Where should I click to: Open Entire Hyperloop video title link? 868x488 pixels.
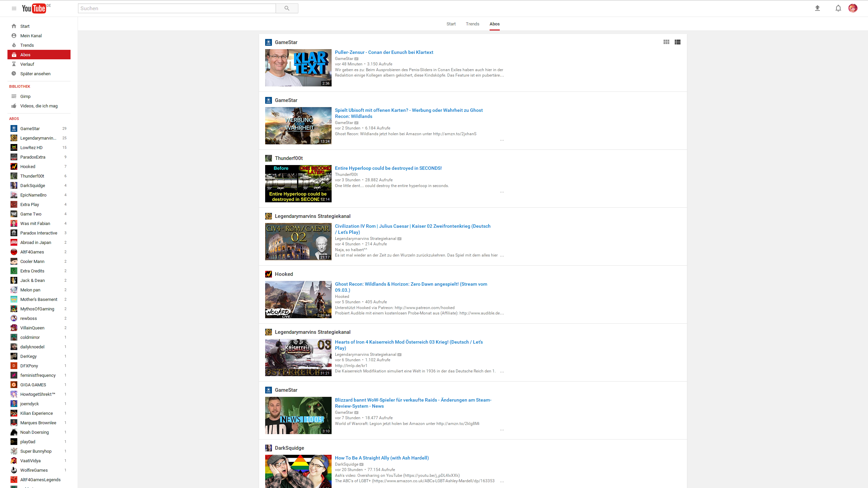pyautogui.click(x=388, y=168)
